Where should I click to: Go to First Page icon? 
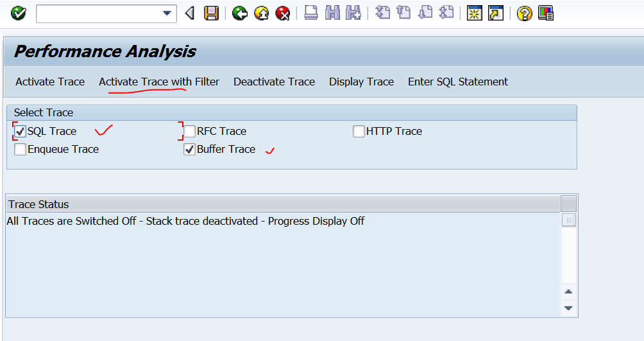(x=383, y=13)
